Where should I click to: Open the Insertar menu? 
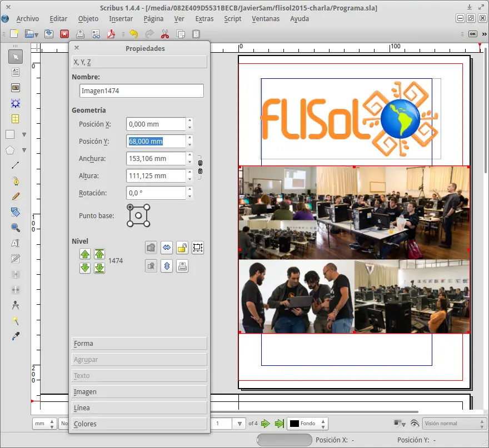pyautogui.click(x=121, y=19)
